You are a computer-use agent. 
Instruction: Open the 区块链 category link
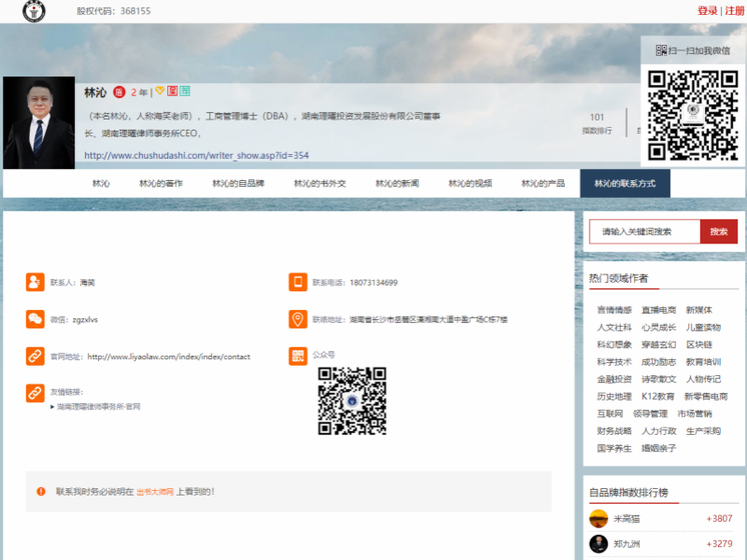(699, 344)
